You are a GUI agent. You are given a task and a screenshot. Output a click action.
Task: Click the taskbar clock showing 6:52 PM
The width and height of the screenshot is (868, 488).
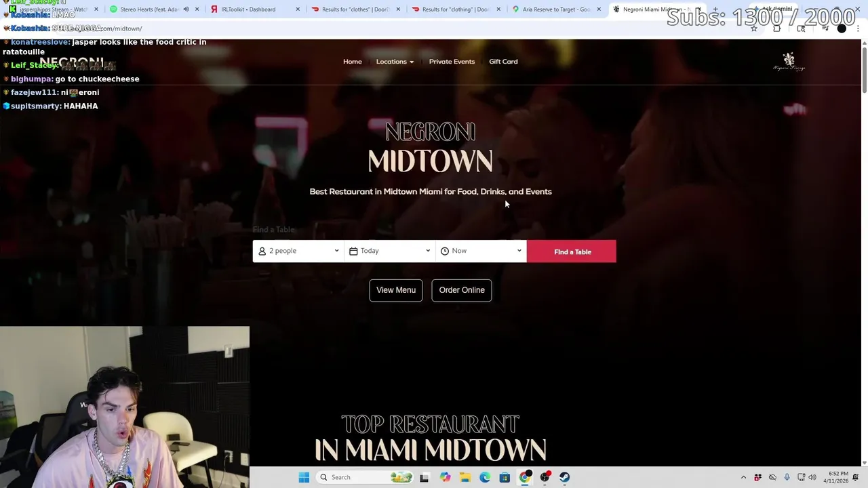point(835,477)
